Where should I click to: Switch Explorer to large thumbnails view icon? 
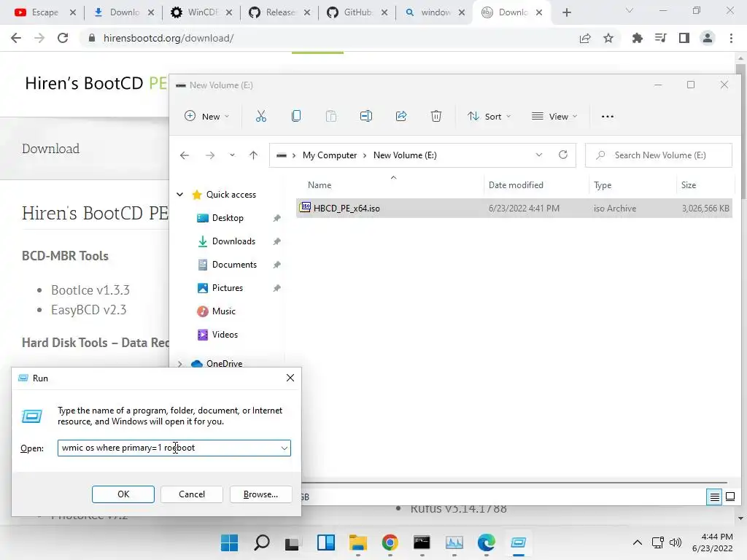click(729, 497)
